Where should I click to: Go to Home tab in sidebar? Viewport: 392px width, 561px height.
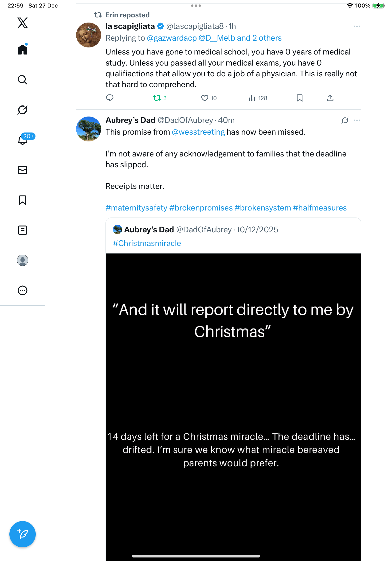[x=23, y=50]
